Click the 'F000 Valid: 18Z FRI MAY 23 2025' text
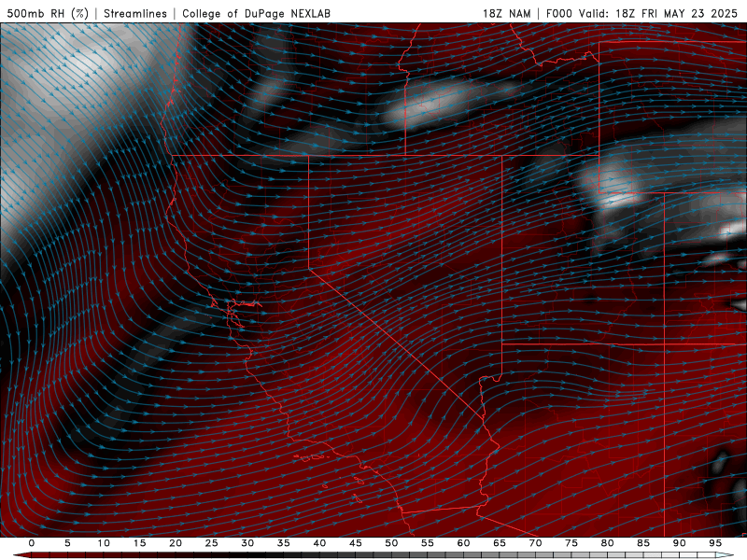This screenshot has height=560, width=747. tap(641, 13)
